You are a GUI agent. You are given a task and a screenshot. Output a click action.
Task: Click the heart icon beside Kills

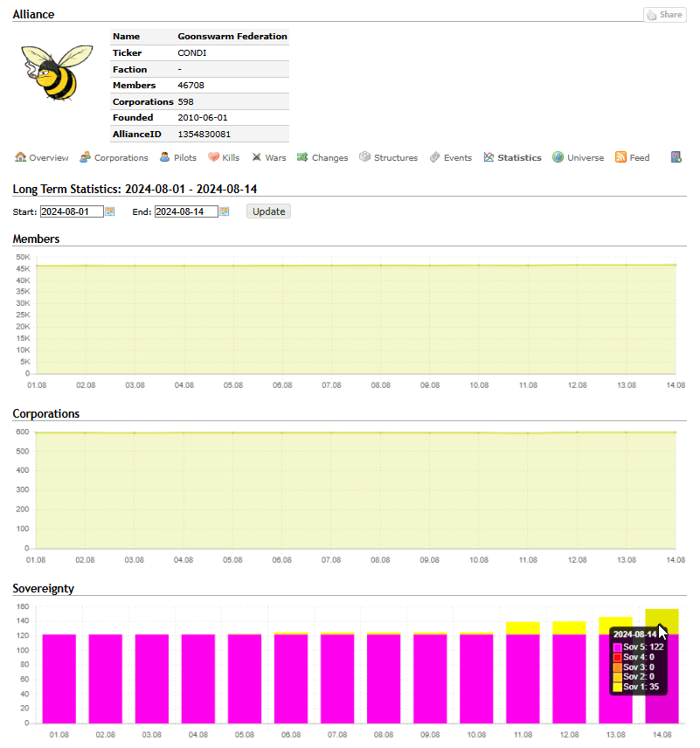(213, 157)
